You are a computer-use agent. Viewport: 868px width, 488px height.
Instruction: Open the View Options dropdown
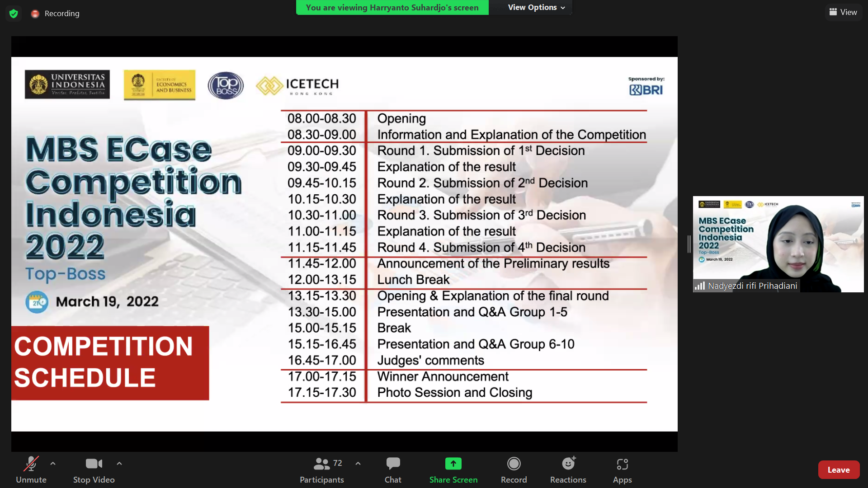(x=533, y=7)
